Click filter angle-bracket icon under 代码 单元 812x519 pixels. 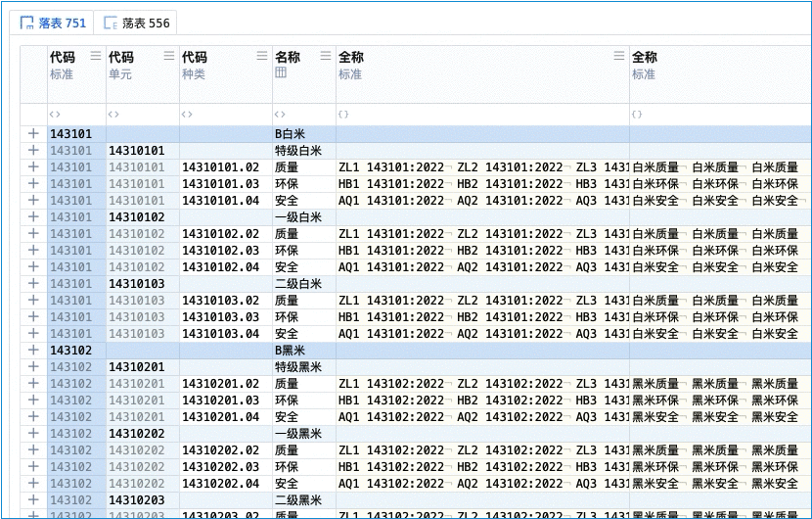(113, 115)
